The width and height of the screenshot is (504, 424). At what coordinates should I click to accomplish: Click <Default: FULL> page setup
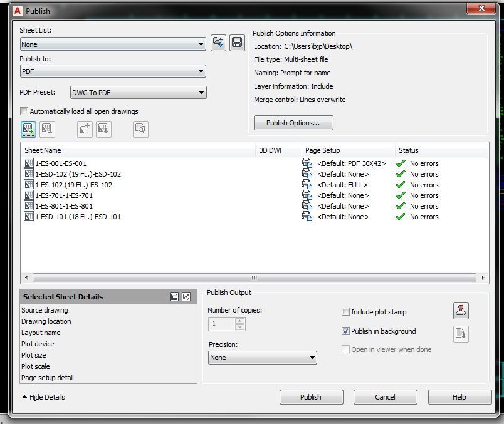[342, 184]
